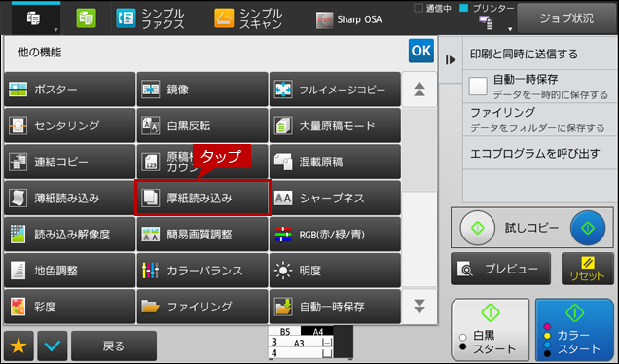
Task: Enable 大量原稿モード job build mode
Action: (335, 126)
